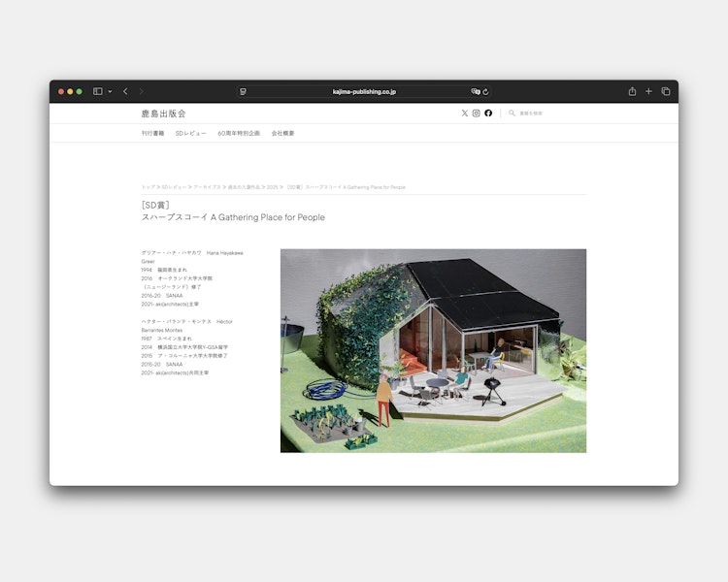Viewport: 728px width, 582px height.
Task: Click the title 'A Gathering Place for People'
Action: click(268, 217)
